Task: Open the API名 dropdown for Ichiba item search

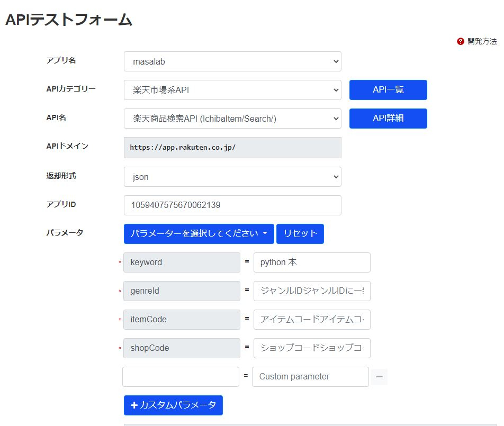Action: pyautogui.click(x=232, y=119)
